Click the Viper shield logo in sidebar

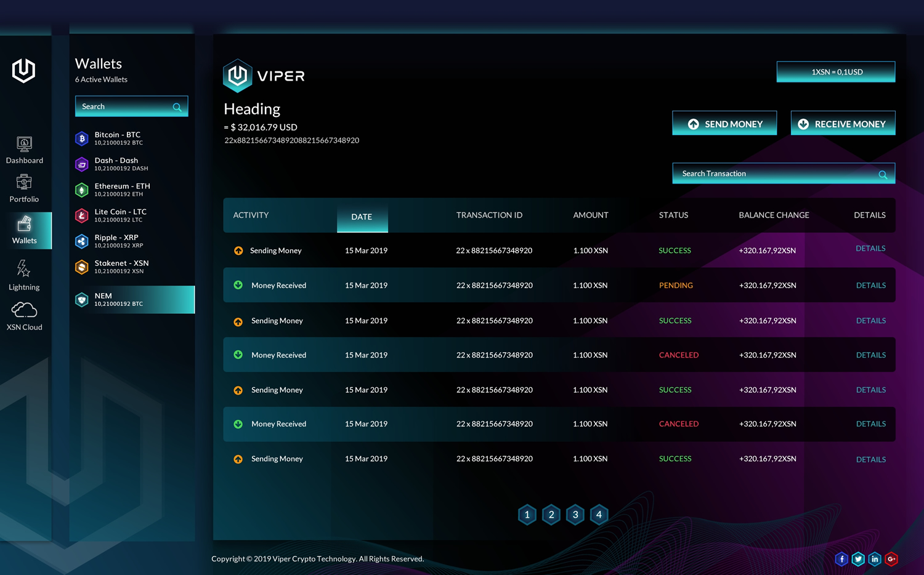(24, 70)
